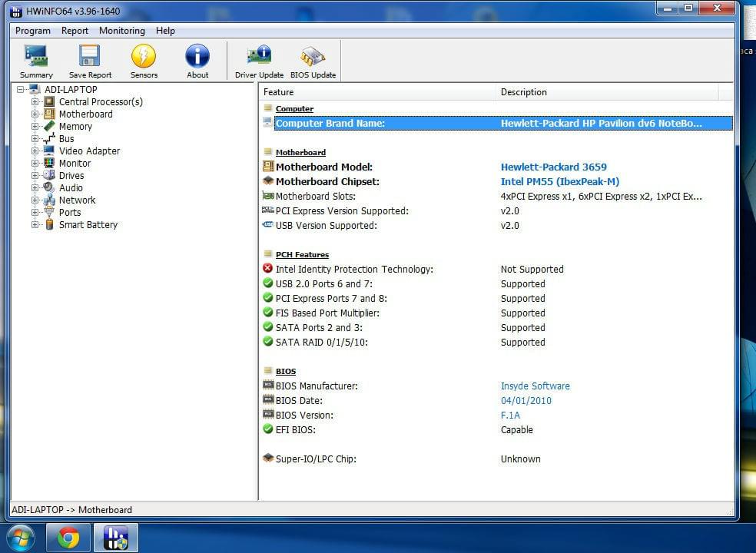Click the About info icon
The image size is (756, 553).
197,61
